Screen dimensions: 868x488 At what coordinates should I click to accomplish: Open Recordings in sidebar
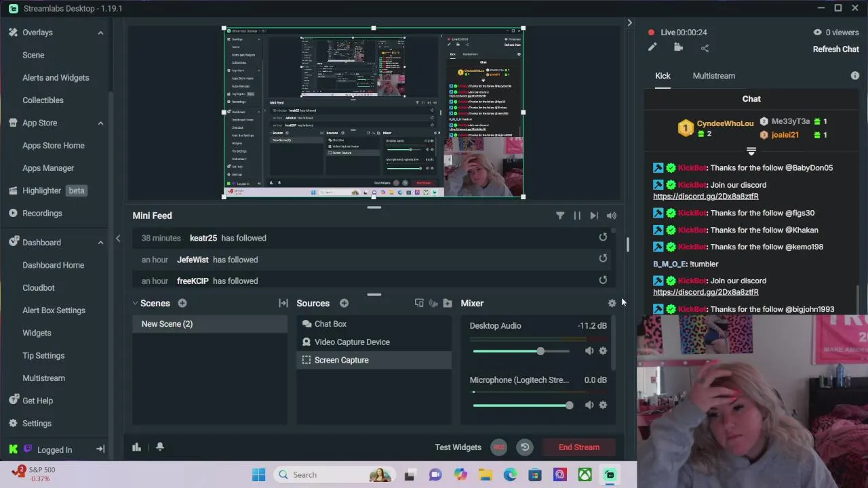pyautogui.click(x=42, y=213)
